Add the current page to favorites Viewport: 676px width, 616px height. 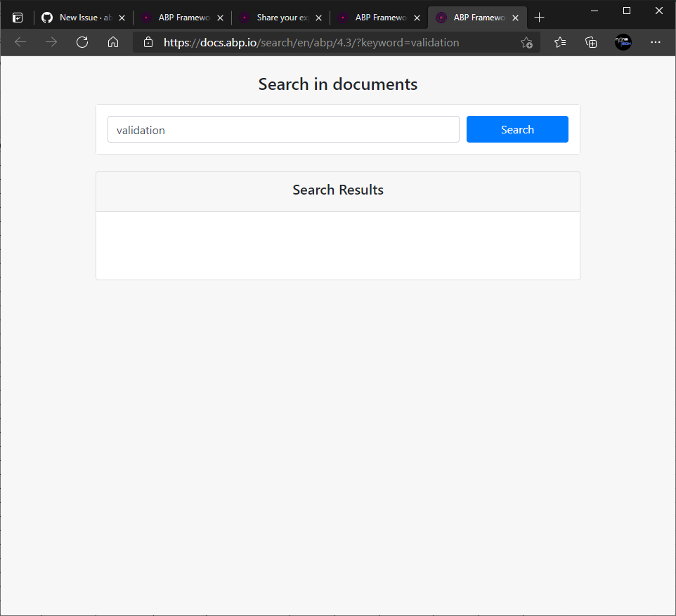[526, 42]
